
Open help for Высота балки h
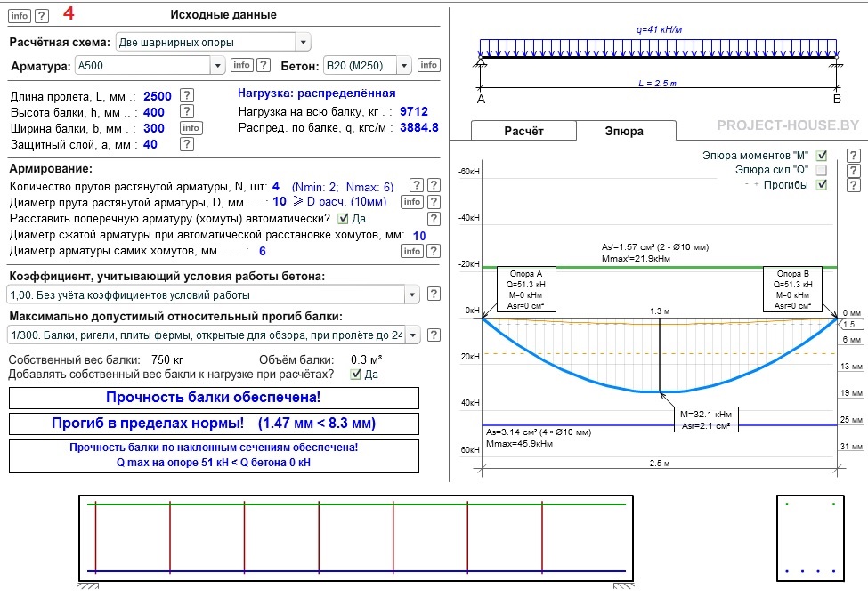pyautogui.click(x=187, y=111)
